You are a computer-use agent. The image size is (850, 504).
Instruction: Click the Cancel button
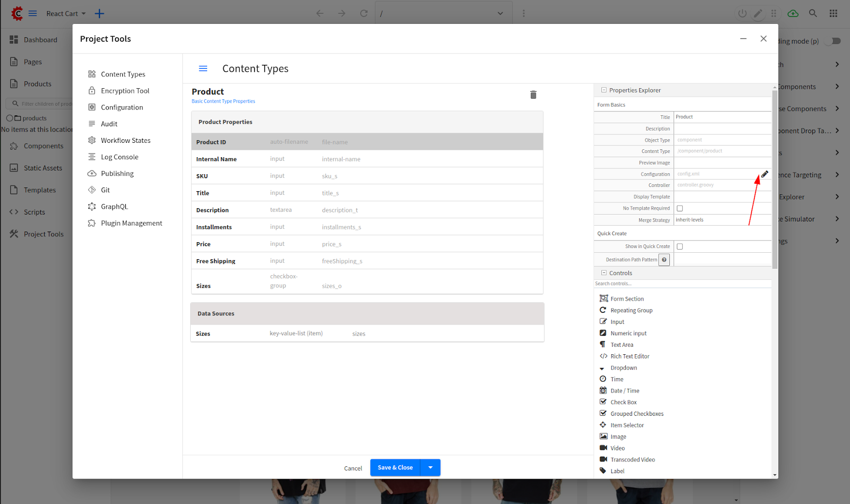click(353, 468)
